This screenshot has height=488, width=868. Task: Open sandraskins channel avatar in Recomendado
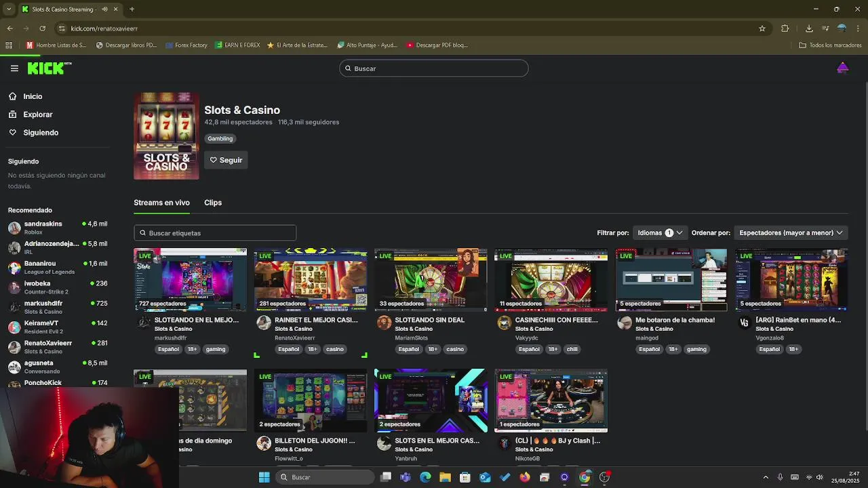coord(14,228)
